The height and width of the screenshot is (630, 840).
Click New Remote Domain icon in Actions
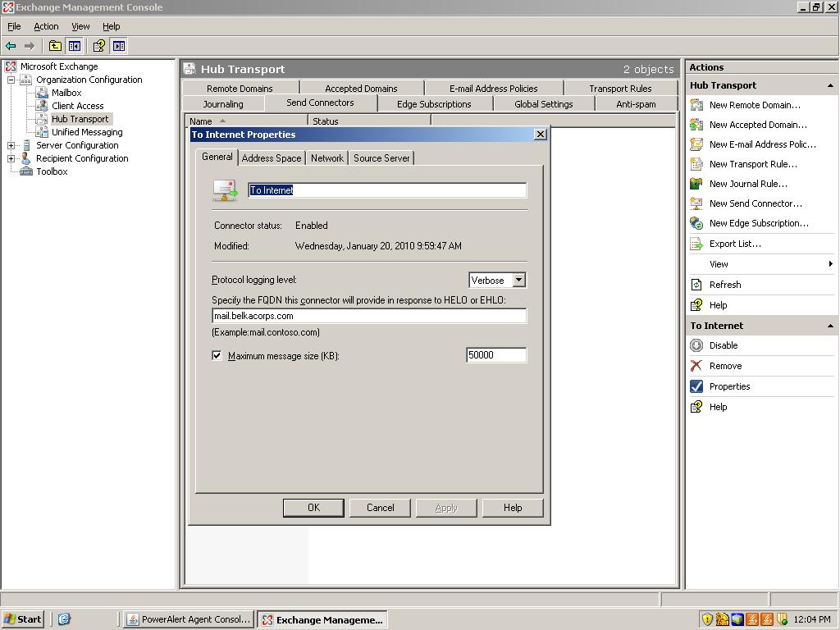[696, 105]
